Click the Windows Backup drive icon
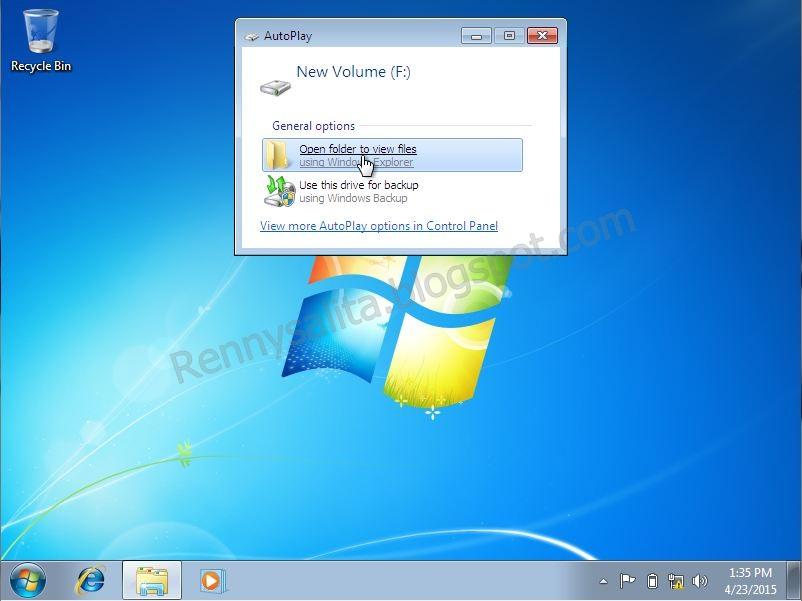Viewport: 802px width, 601px height. pos(279,191)
